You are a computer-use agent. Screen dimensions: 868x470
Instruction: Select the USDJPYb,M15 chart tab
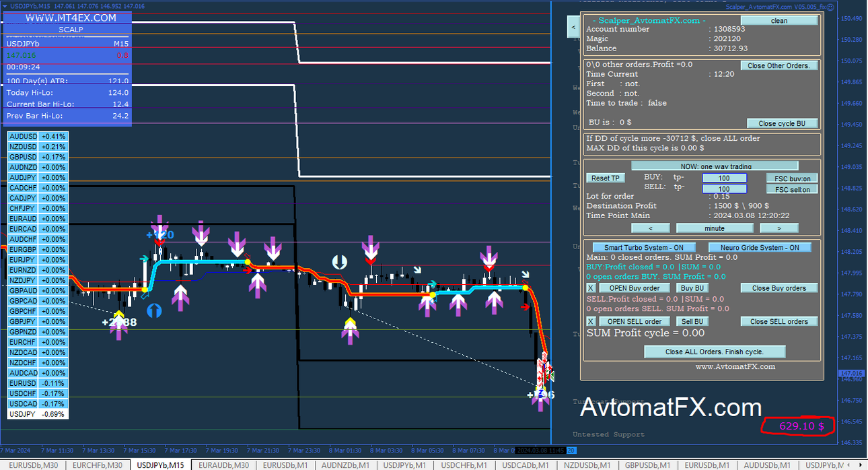pos(161,465)
